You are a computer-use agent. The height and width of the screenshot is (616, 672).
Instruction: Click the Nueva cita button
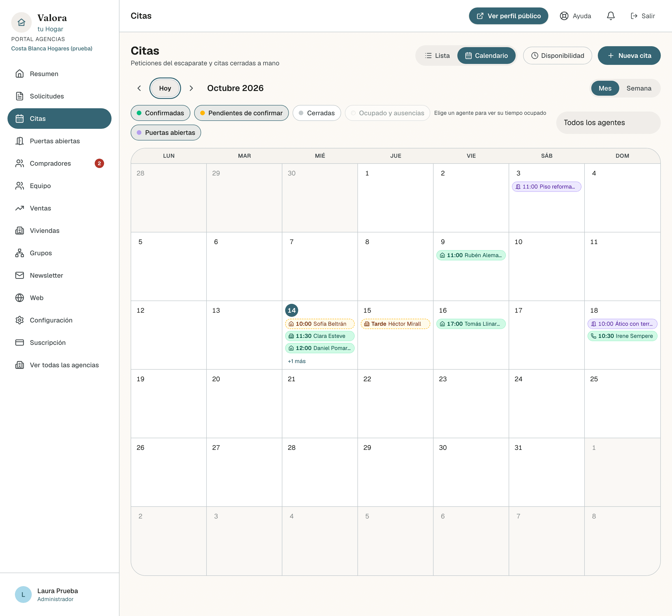(629, 56)
